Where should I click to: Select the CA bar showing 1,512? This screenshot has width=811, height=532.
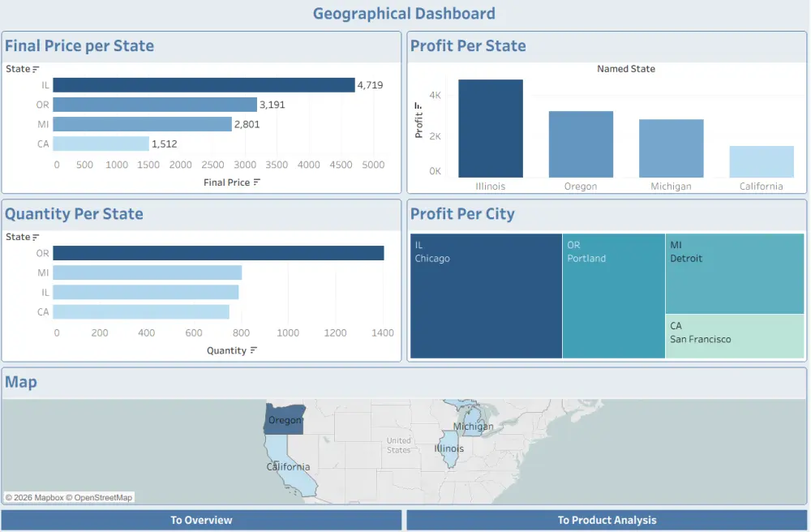click(101, 144)
